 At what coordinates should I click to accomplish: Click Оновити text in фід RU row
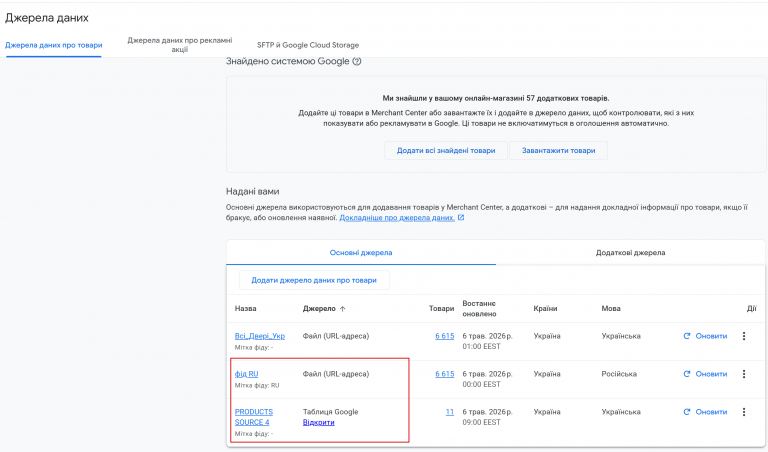click(x=711, y=374)
